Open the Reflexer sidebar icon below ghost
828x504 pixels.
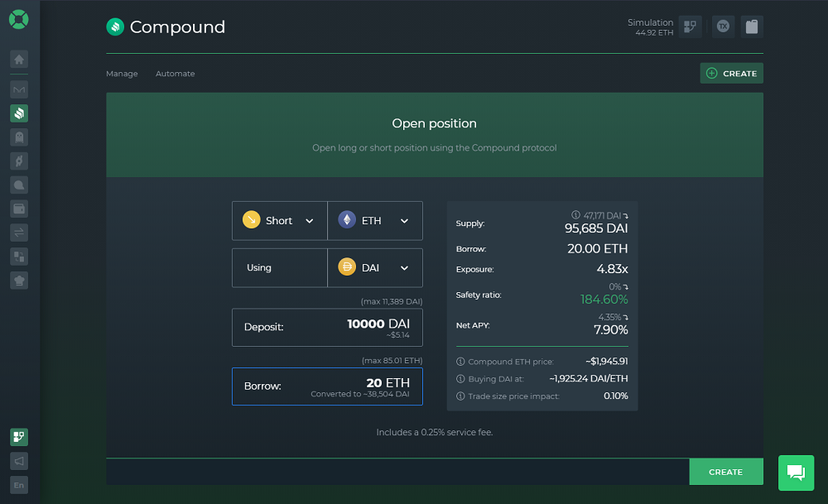pyautogui.click(x=19, y=161)
